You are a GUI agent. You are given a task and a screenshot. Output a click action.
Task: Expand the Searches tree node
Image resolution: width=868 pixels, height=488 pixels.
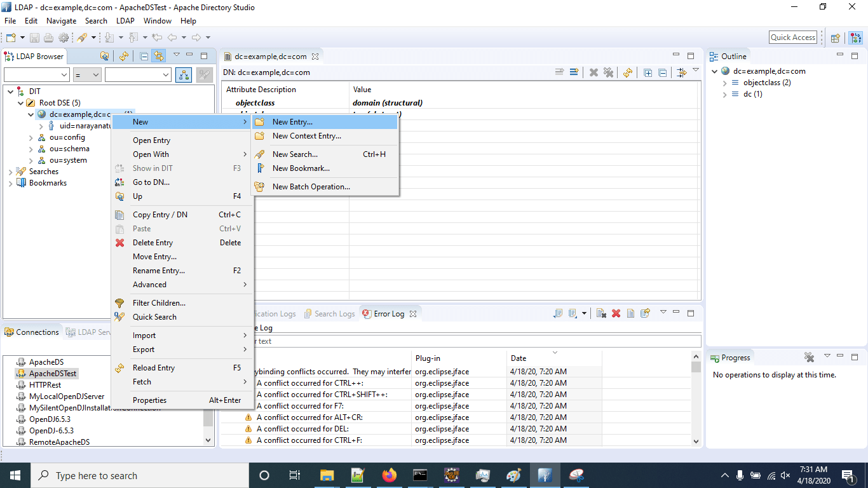pos(11,172)
